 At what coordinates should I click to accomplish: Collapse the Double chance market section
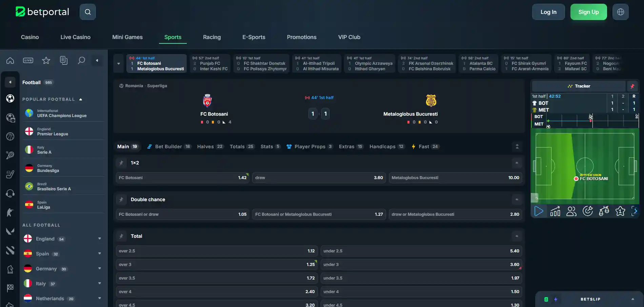(x=517, y=199)
